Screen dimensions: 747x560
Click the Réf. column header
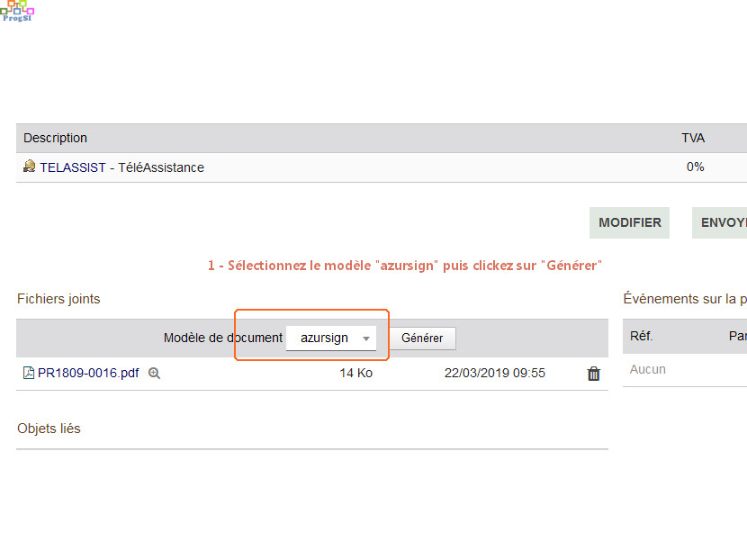click(641, 336)
